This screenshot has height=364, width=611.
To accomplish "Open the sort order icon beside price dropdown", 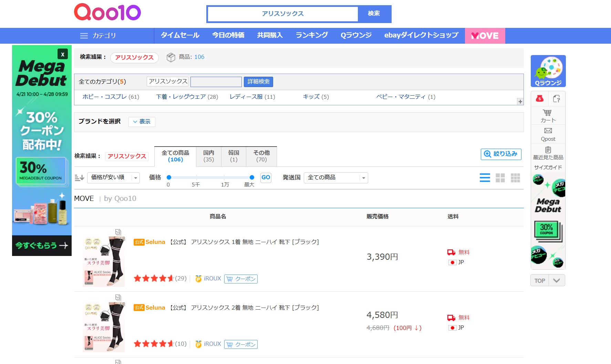I will (x=80, y=178).
